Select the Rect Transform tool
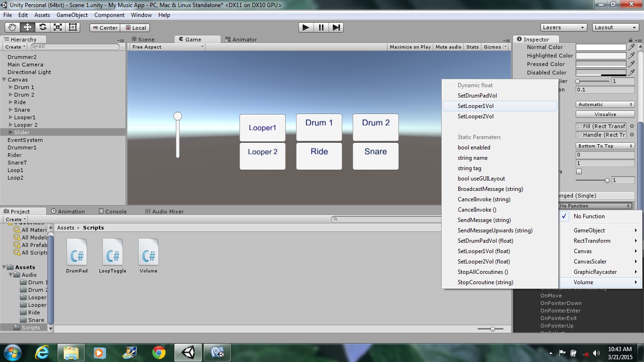The height and width of the screenshot is (362, 644). point(73,27)
